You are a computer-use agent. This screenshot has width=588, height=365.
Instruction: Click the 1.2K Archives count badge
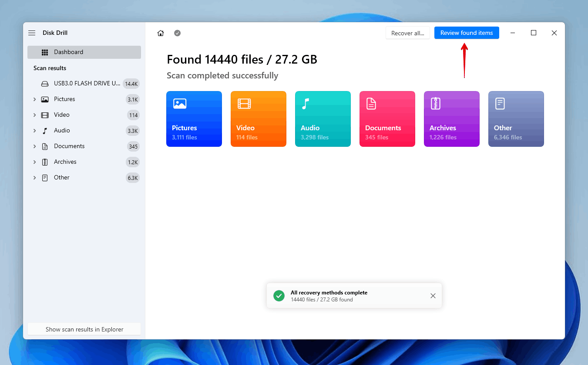[133, 162]
